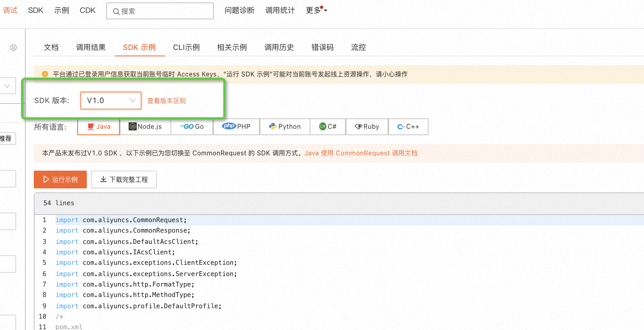This screenshot has height=330, width=644.
Task: Switch to the CLI示例 tab
Action: [x=186, y=47]
